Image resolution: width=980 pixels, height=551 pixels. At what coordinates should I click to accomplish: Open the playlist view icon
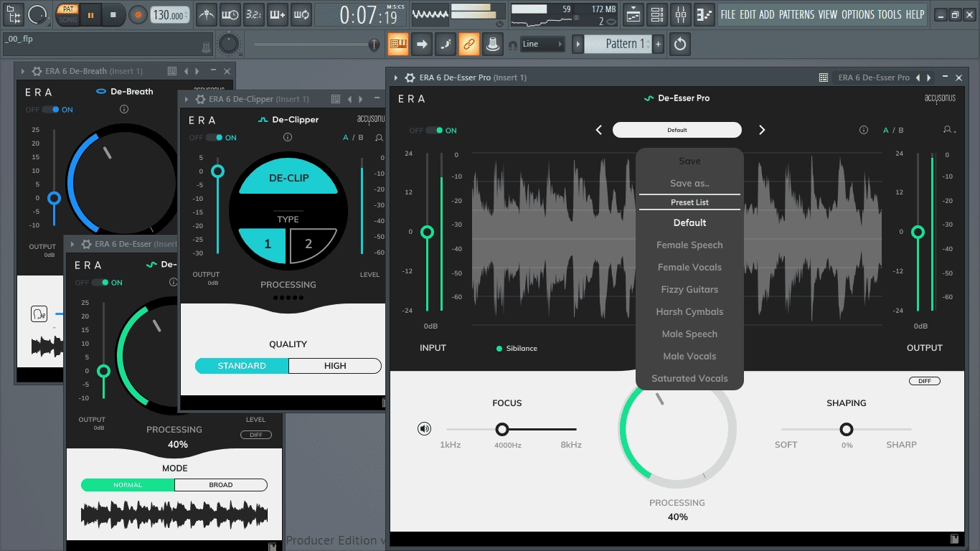(633, 14)
